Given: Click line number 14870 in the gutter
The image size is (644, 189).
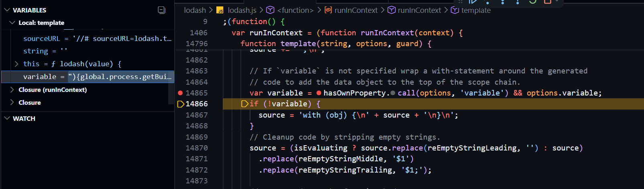Looking at the screenshot, I should click(197, 148).
